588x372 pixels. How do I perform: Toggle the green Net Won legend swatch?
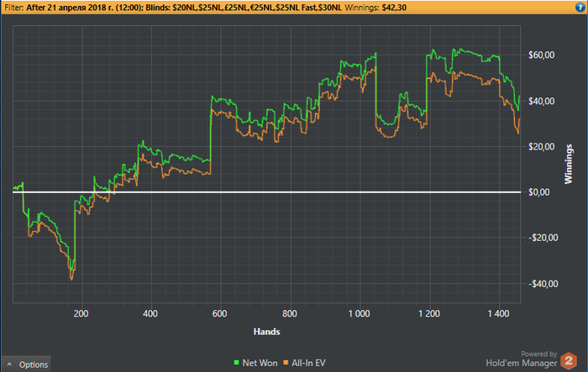(x=236, y=362)
